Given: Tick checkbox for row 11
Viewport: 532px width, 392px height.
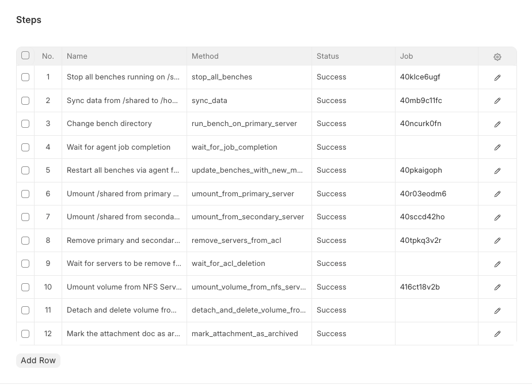Looking at the screenshot, I should pos(25,310).
